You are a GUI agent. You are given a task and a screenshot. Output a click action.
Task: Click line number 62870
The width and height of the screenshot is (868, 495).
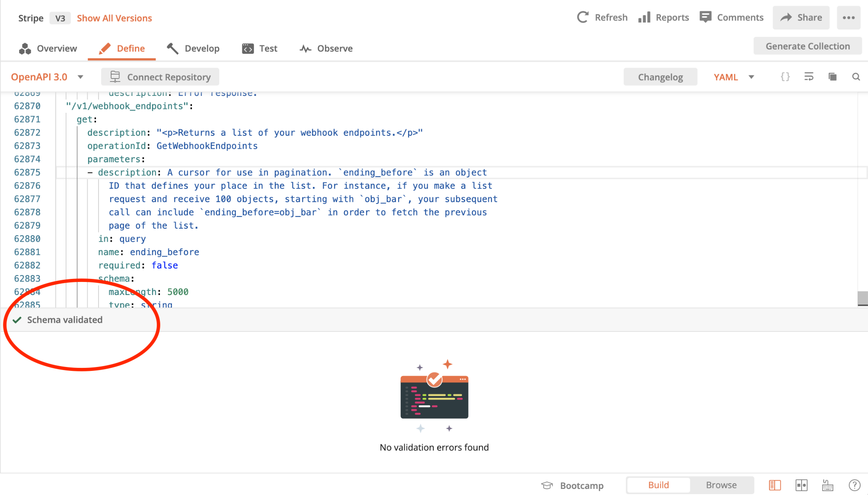(x=27, y=106)
